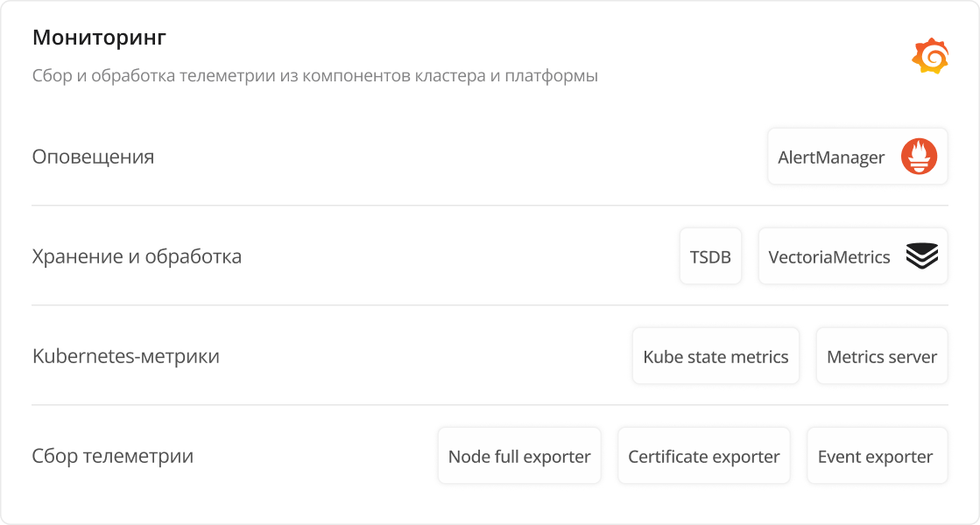
Task: Click the Мониторинг heading
Action: pos(99,38)
